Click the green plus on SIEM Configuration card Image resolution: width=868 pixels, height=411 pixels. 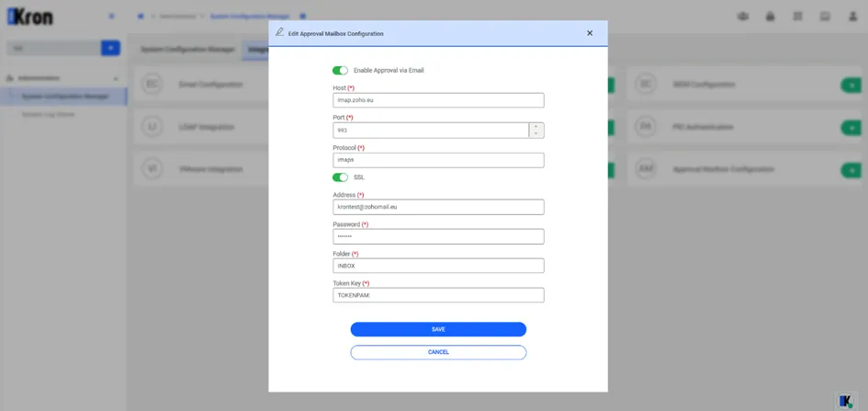851,86
